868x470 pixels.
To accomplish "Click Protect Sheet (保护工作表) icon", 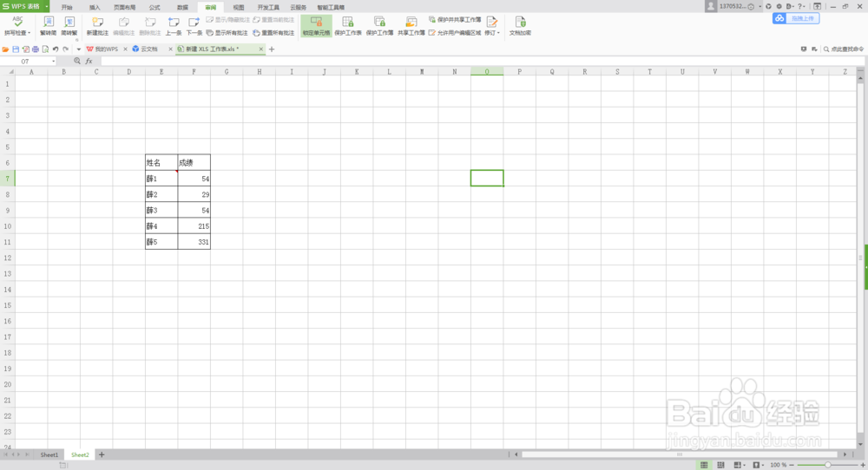I will [348, 25].
